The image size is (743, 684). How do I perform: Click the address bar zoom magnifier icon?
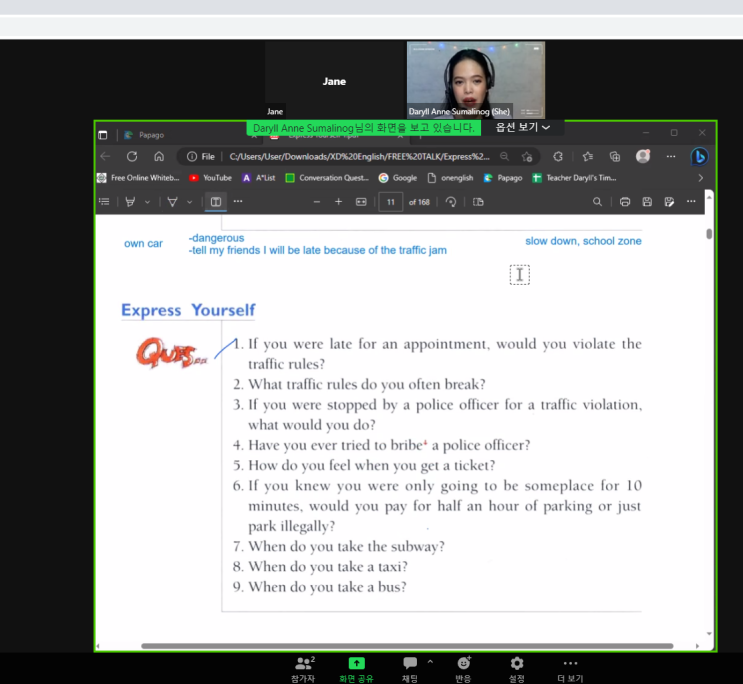(505, 156)
